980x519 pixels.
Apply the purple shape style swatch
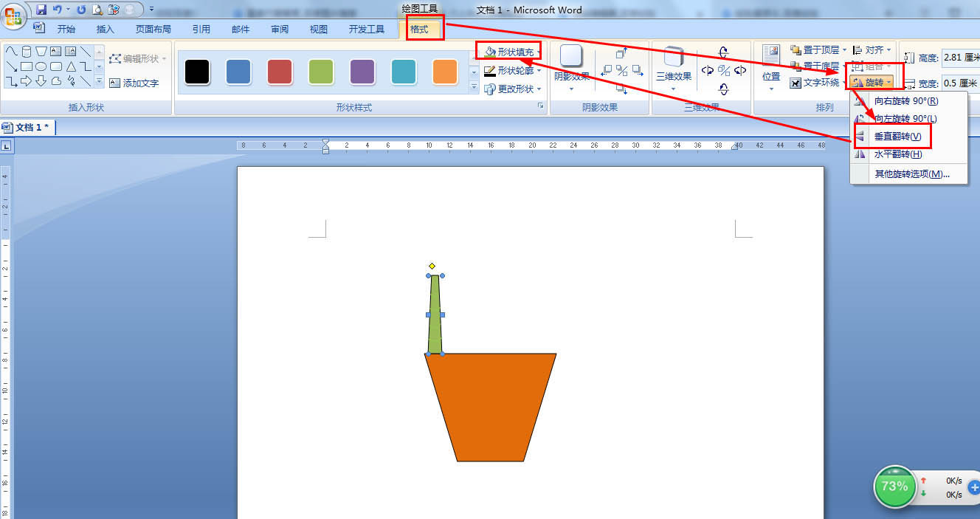(362, 72)
